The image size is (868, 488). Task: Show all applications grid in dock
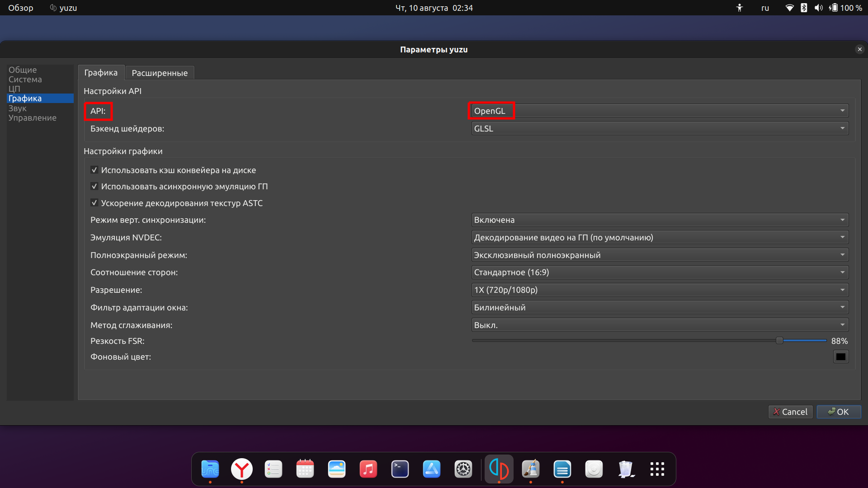657,469
